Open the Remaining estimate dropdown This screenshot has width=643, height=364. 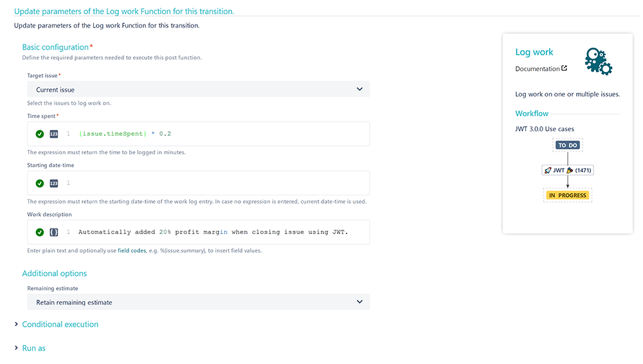[x=199, y=302]
